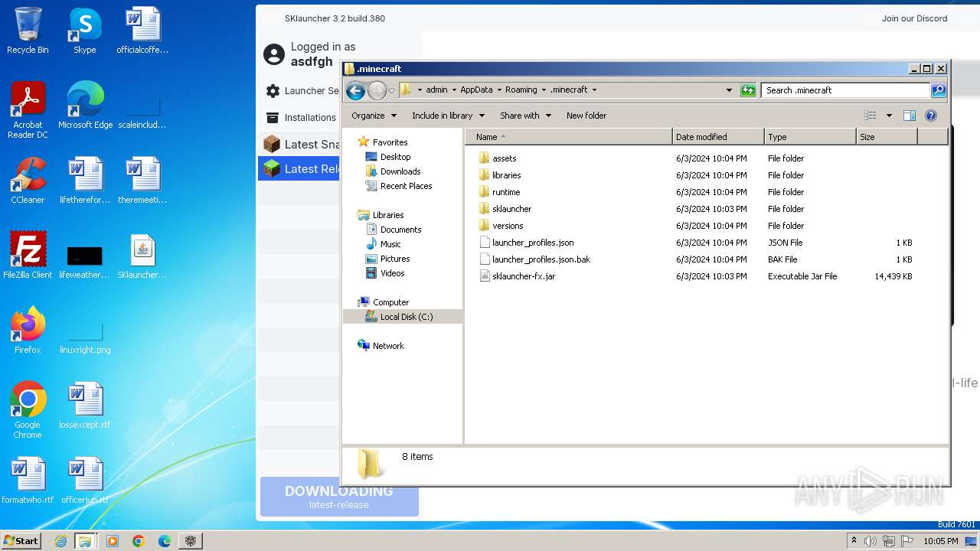Click the Join our Discord link

914,18
